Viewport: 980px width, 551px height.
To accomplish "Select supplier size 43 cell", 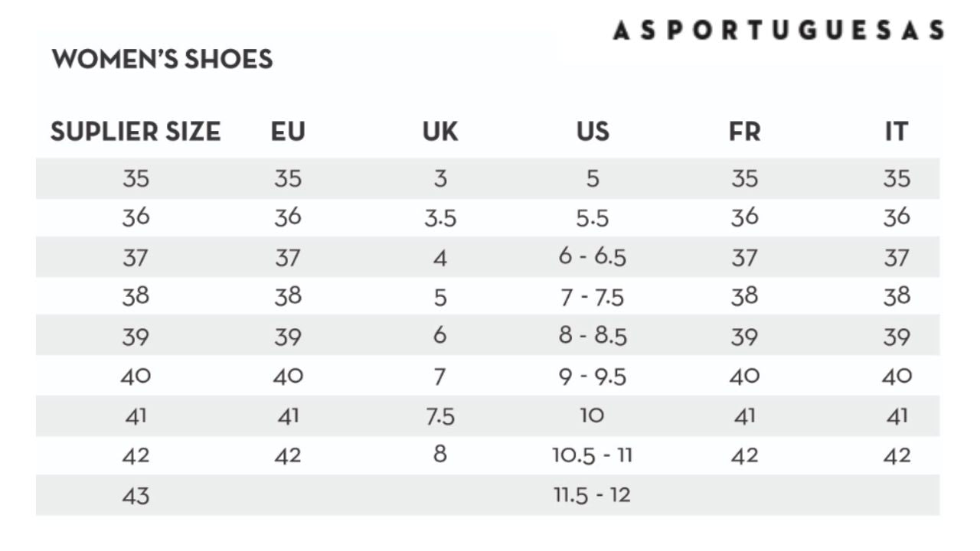I will (x=136, y=496).
